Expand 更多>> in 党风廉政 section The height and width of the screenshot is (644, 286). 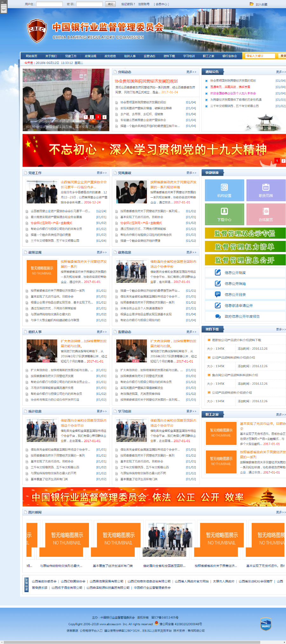(191, 173)
